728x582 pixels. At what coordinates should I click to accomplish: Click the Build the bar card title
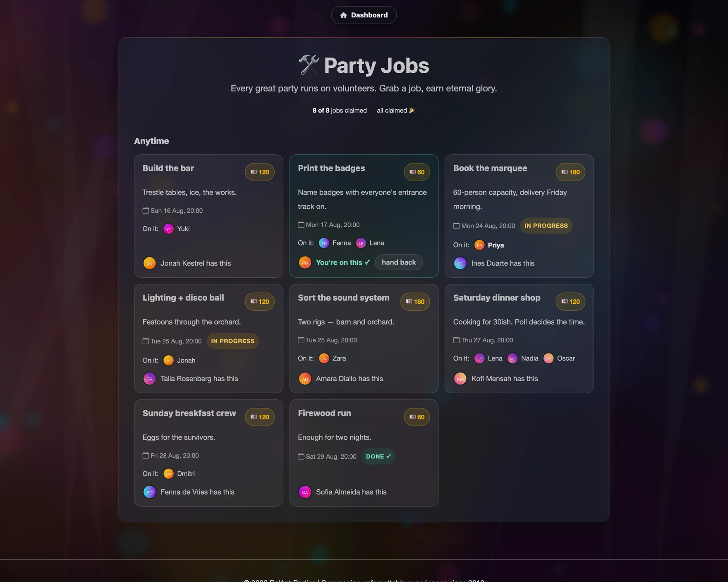[x=168, y=168]
